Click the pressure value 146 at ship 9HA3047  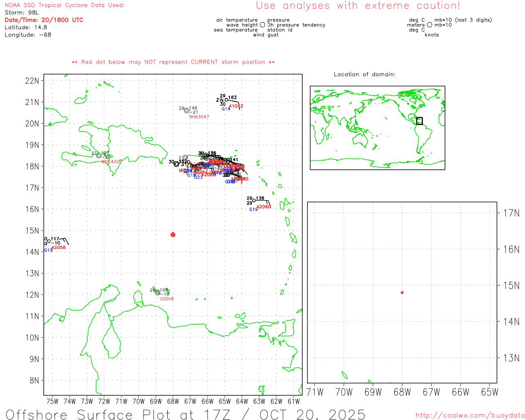pos(193,108)
